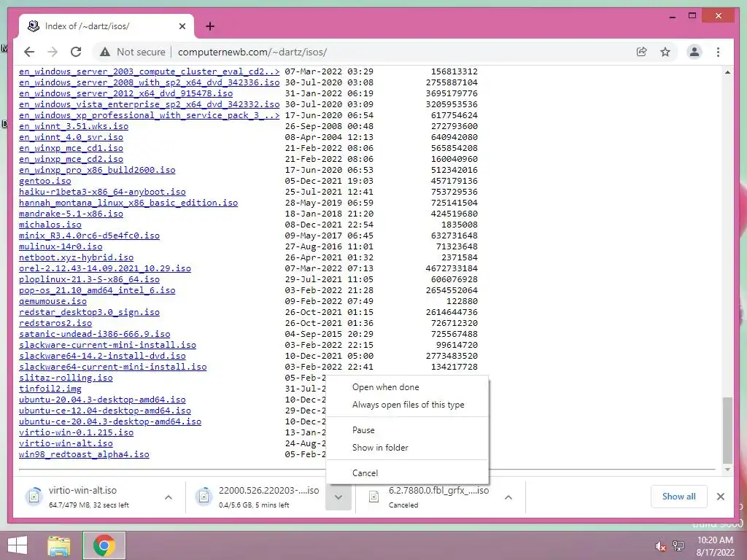The width and height of the screenshot is (747, 560).
Task: Click satanic-undead-i386-666.9.iso link
Action: coord(94,334)
